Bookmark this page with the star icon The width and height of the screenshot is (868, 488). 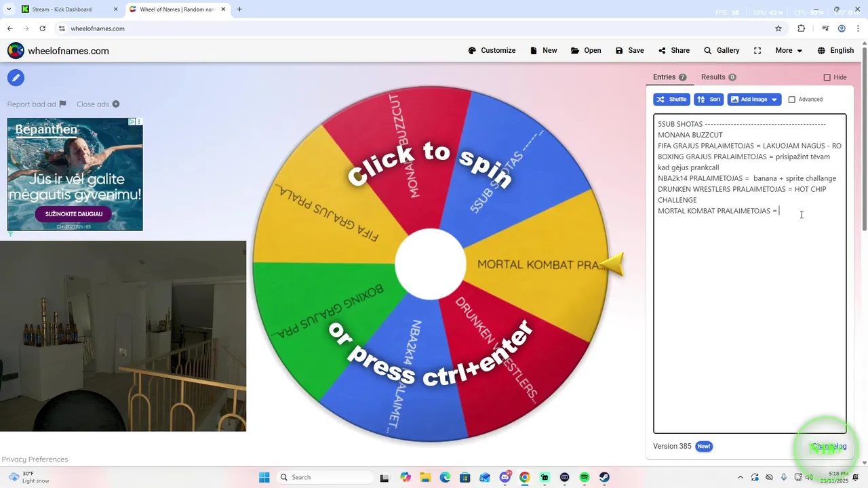(x=778, y=28)
